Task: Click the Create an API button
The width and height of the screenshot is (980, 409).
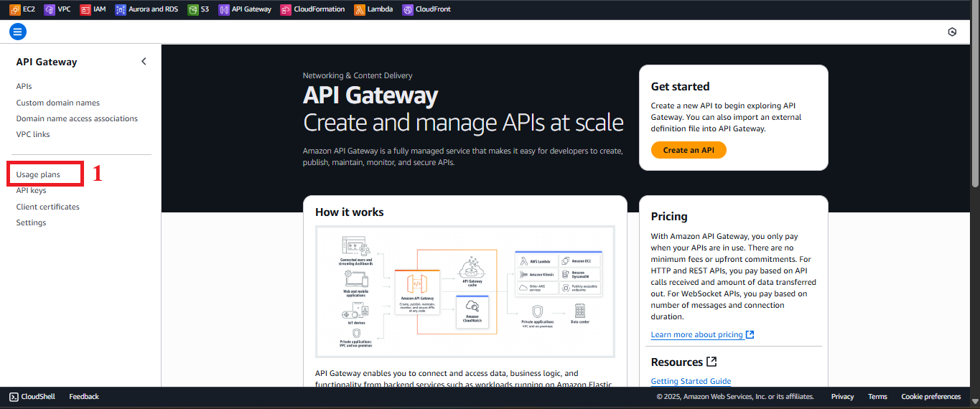Action: coord(689,150)
